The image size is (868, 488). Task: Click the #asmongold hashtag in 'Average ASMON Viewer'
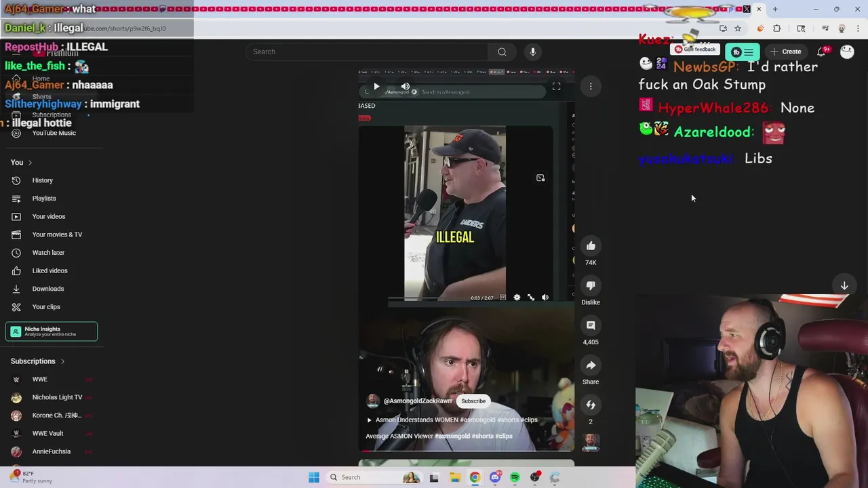point(452,436)
